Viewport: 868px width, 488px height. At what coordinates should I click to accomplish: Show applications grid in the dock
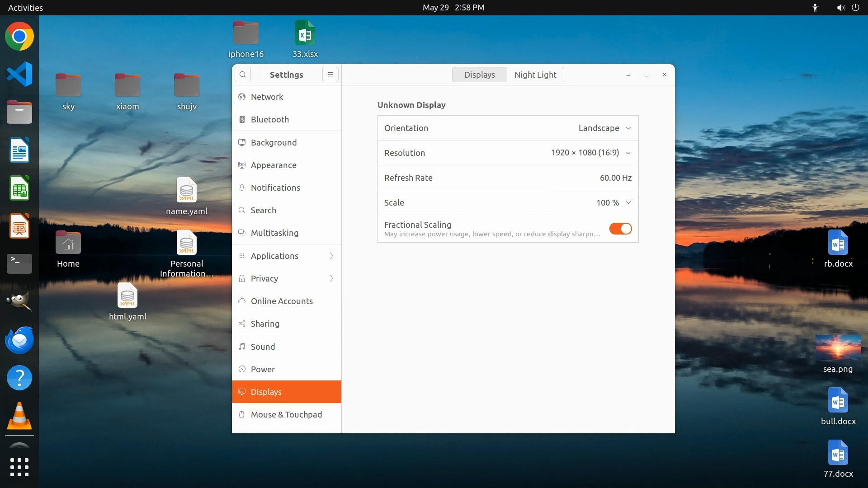click(x=19, y=467)
